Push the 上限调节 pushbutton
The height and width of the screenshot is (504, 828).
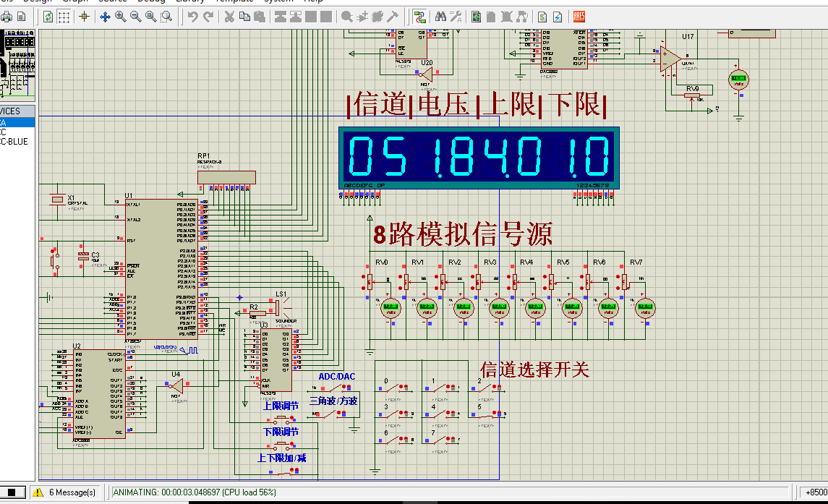pos(282,419)
